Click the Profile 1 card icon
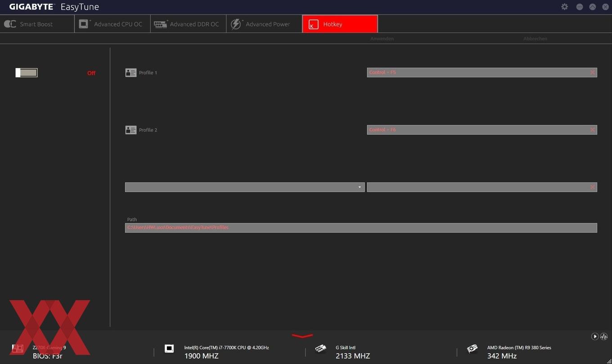Image resolution: width=612 pixels, height=364 pixels. pyautogui.click(x=130, y=72)
